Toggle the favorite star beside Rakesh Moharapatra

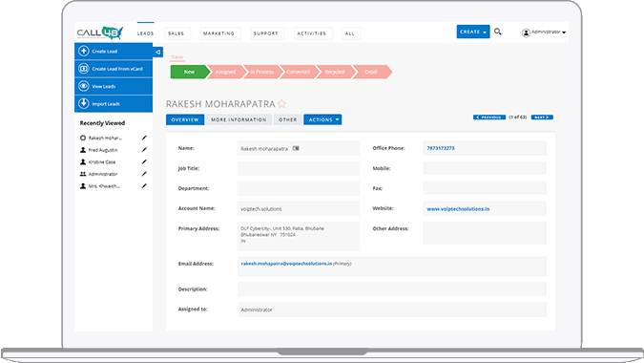coord(281,103)
